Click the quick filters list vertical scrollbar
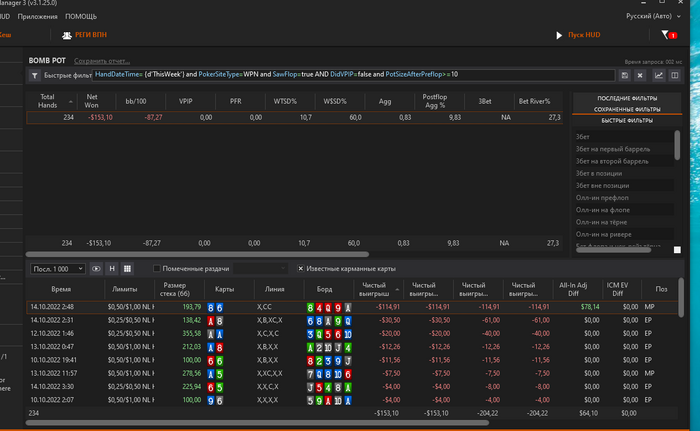The image size is (700, 431). [x=678, y=147]
